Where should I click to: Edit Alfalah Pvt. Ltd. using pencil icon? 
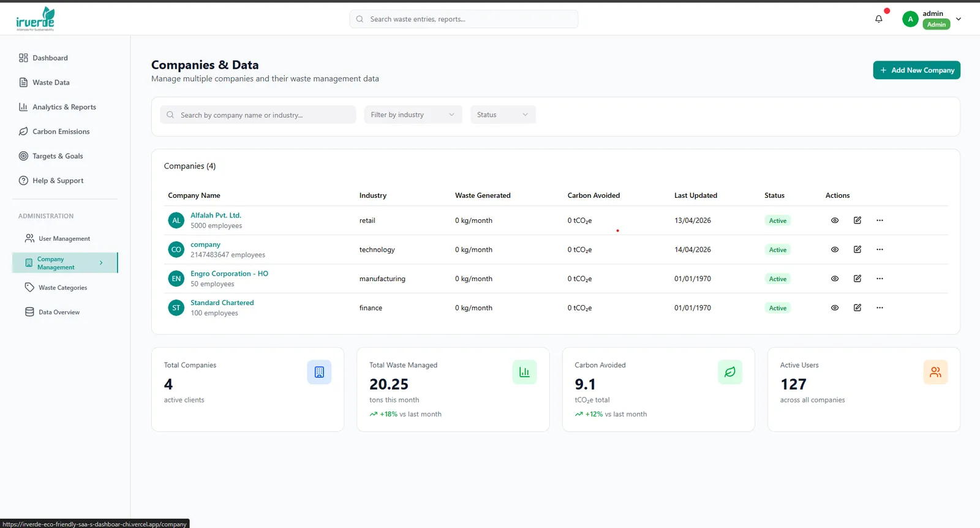tap(858, 221)
